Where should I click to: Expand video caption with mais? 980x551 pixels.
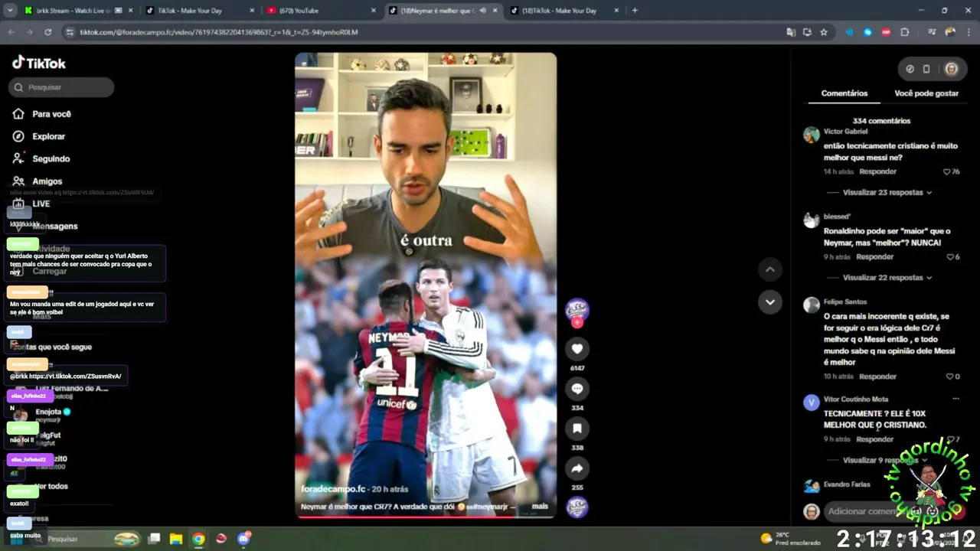click(540, 507)
